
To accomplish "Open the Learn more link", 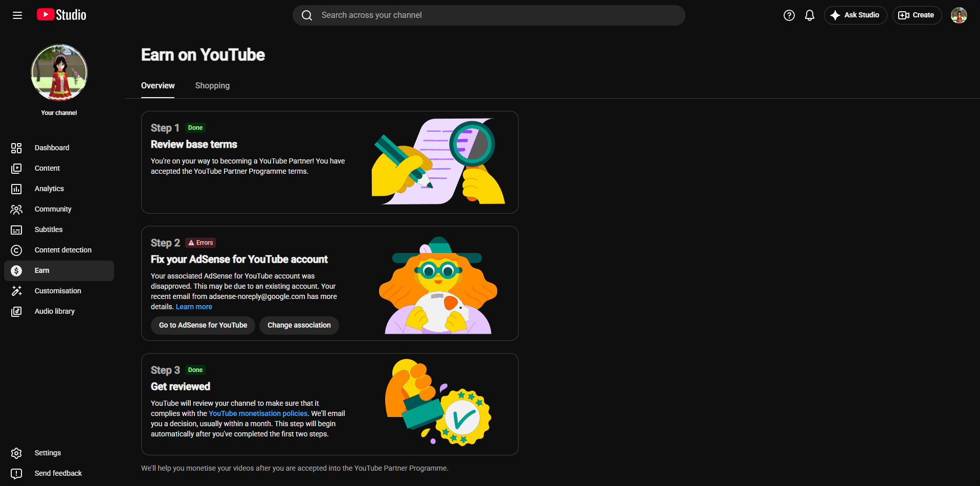I will (194, 307).
